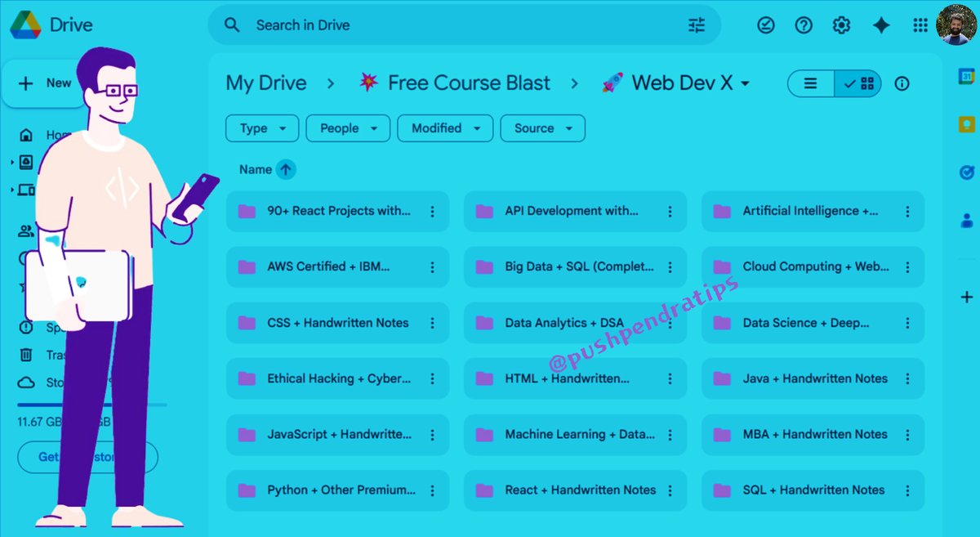Select the API Development folder
Screen dimensions: 980x537
click(x=575, y=211)
